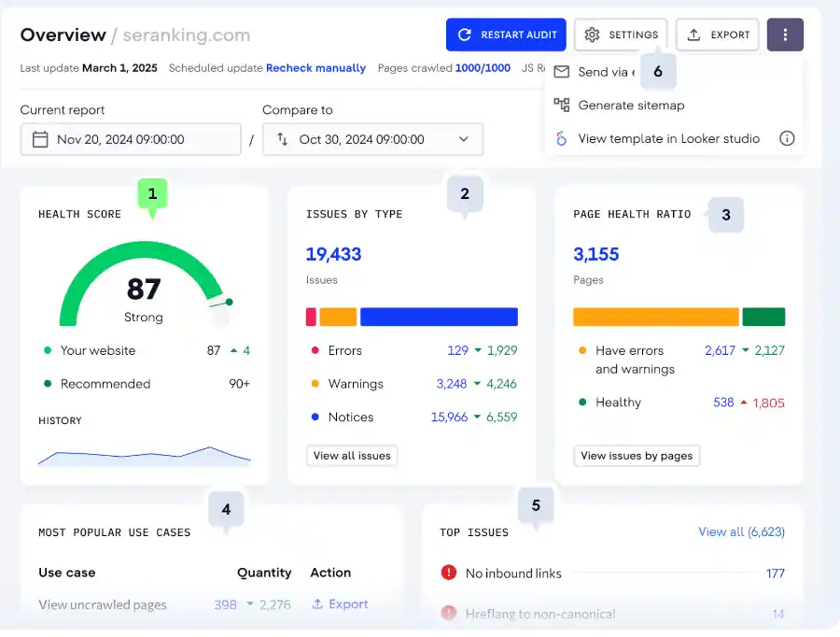Viewport: 840px width, 637px height.
Task: Click the calendar icon in Current report
Action: coord(40,139)
